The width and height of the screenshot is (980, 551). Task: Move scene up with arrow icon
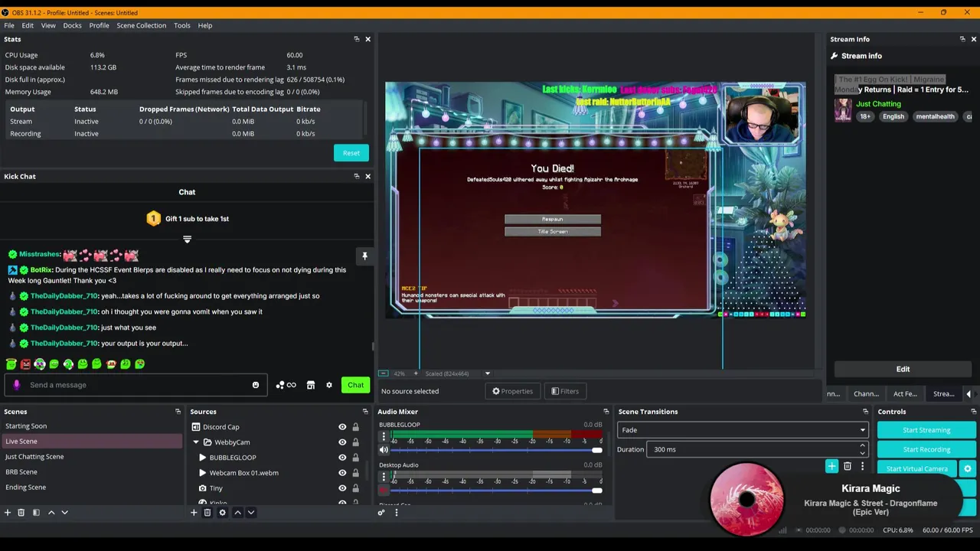51,513
